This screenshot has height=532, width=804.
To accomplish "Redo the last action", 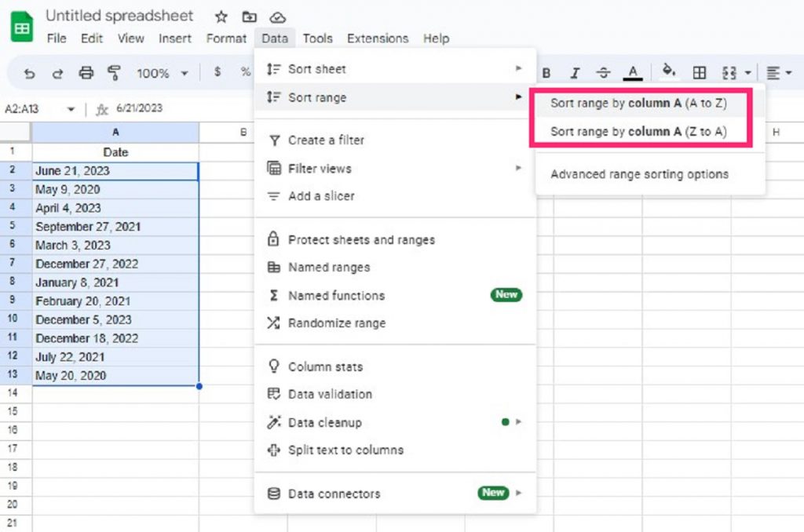I will pyautogui.click(x=57, y=73).
